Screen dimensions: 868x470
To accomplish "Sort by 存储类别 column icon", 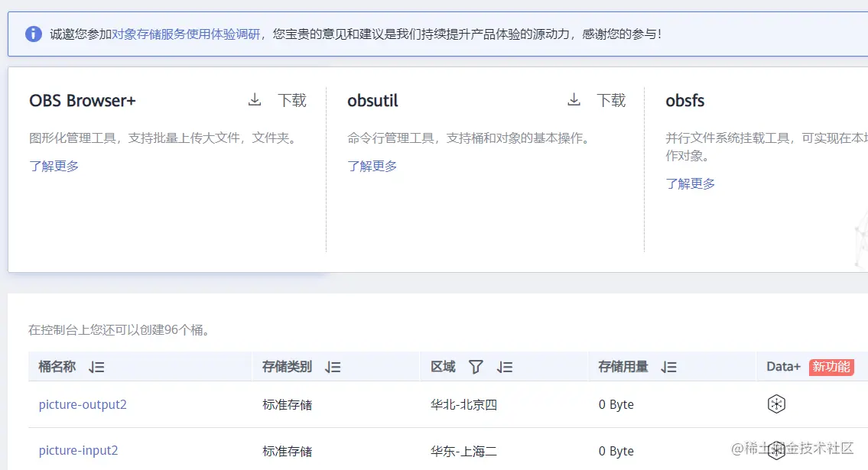I will [333, 367].
